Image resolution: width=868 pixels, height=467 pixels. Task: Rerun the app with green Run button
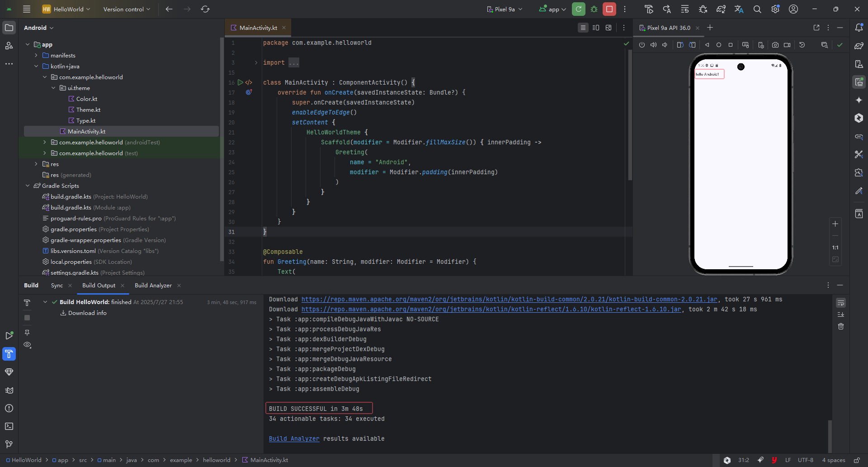[579, 9]
